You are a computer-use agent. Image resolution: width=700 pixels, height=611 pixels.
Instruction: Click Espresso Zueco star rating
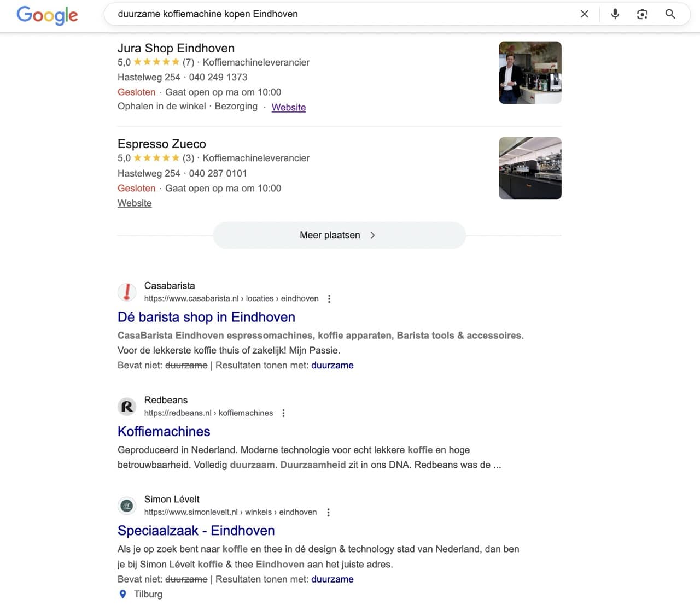coord(156,158)
